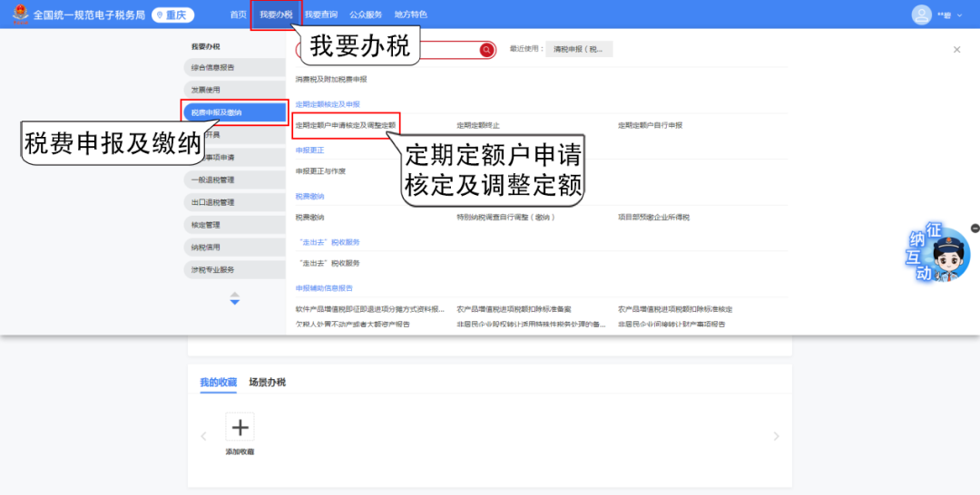This screenshot has height=495, width=980.
Task: Switch to the 我的收藏 tab
Action: pos(218,382)
